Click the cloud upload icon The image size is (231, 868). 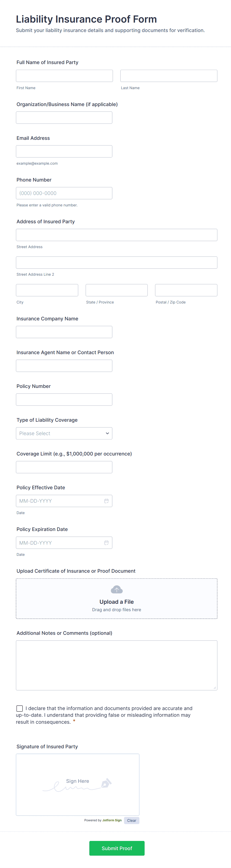(117, 589)
